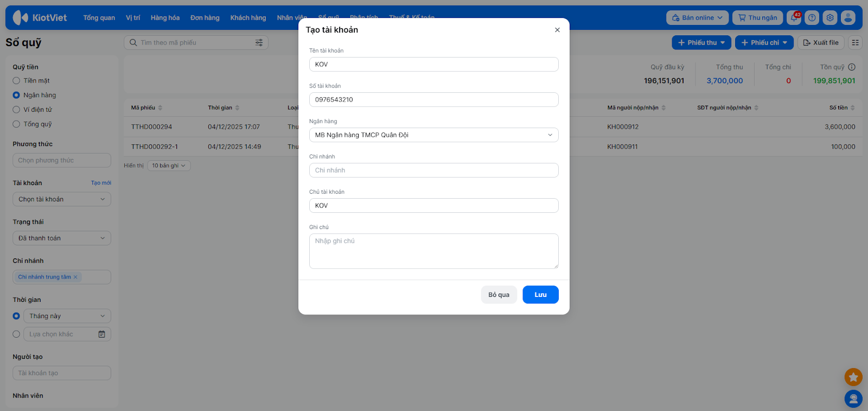Open the user profile avatar icon

848,17
